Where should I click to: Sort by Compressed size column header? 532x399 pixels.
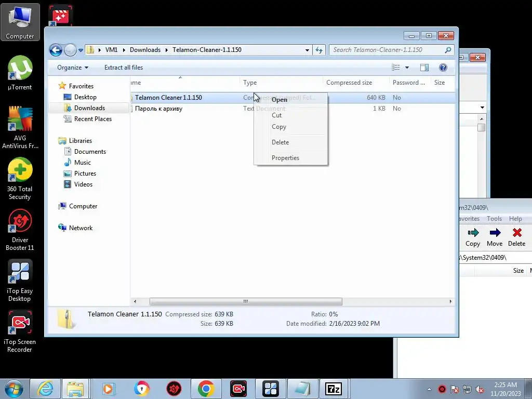[x=356, y=83]
